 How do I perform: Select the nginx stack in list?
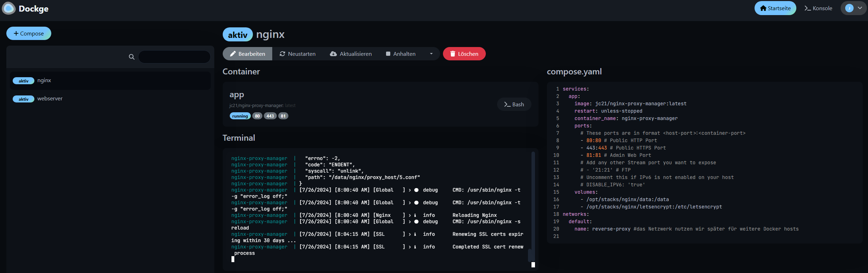click(110, 80)
